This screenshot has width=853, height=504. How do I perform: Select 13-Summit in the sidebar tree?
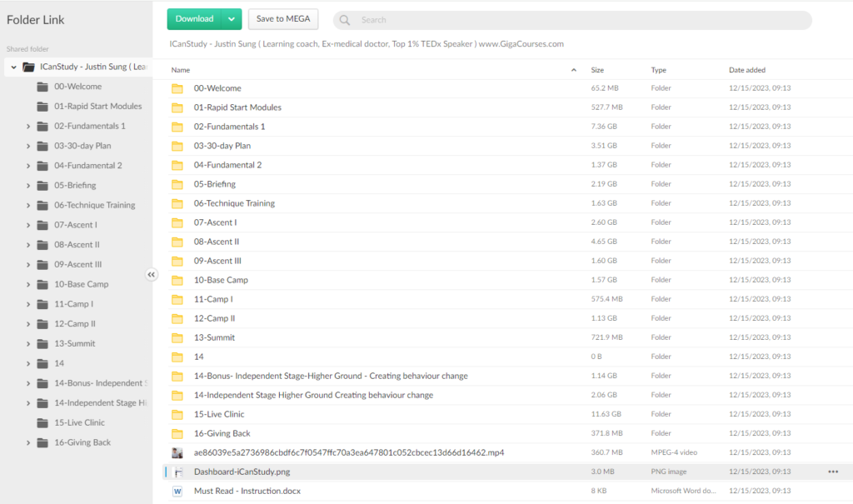click(75, 343)
